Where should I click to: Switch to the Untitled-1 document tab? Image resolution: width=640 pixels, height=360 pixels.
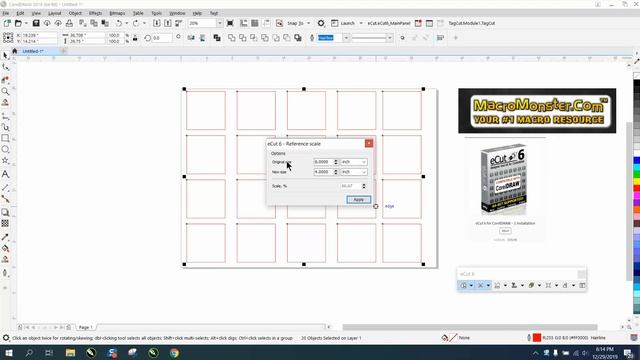coord(33,51)
